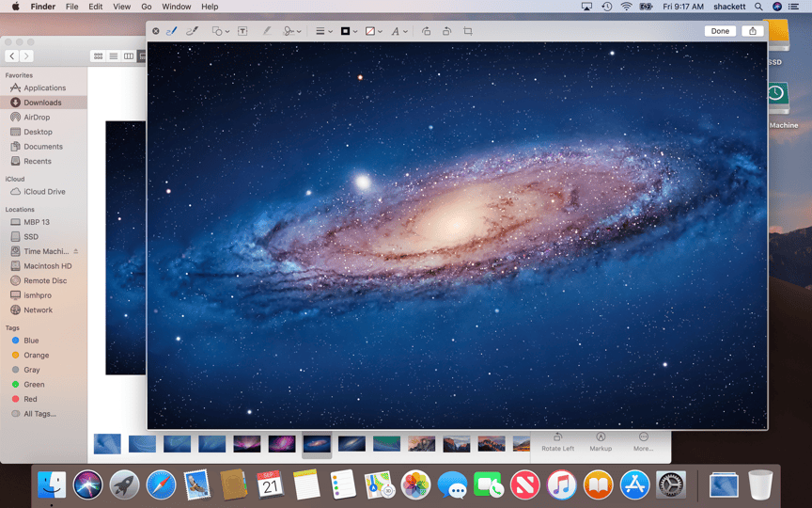This screenshot has height=508, width=812.
Task: Select the Crop tool
Action: pos(468,31)
